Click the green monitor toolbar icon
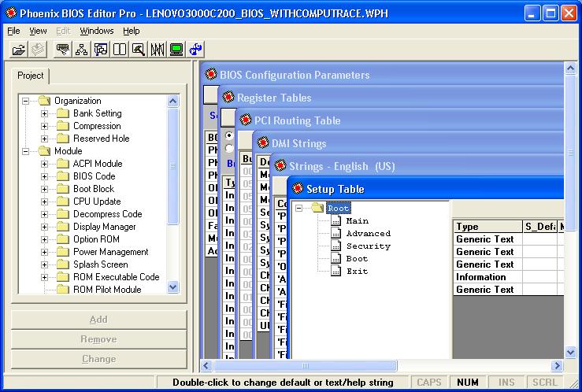Screen dimensions: 582x392 [x=176, y=50]
